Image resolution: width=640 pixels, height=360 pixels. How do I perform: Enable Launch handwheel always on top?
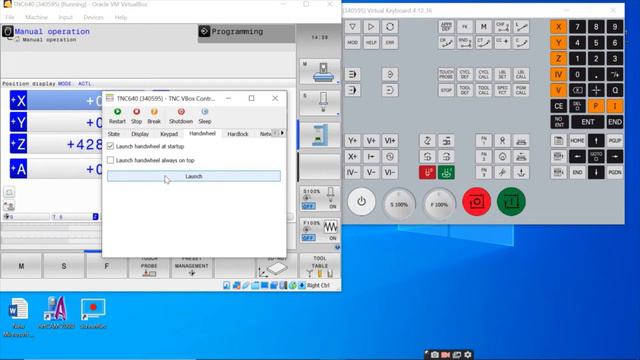[110, 160]
